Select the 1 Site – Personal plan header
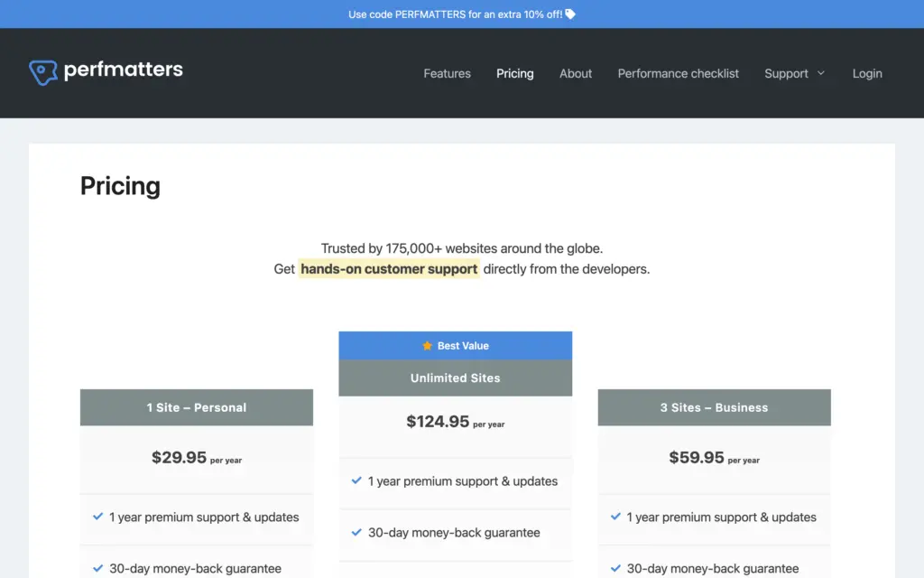924x578 pixels. tap(197, 407)
